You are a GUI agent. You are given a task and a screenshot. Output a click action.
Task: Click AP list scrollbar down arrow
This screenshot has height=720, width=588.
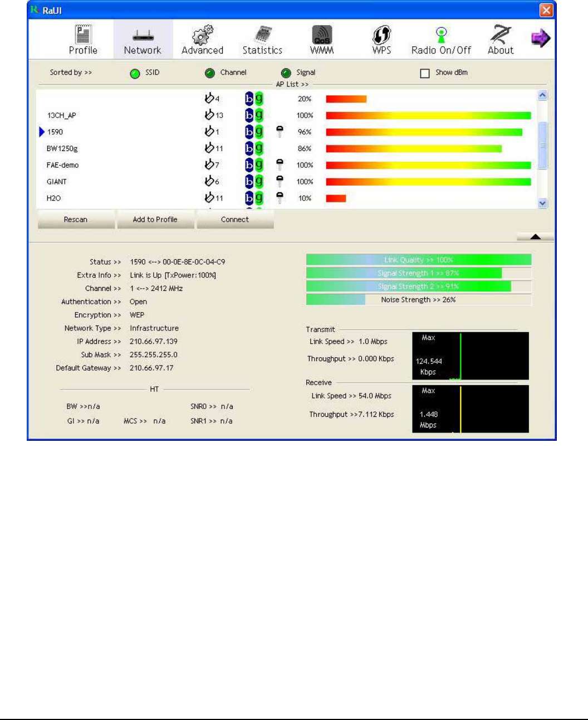pyautogui.click(x=543, y=203)
